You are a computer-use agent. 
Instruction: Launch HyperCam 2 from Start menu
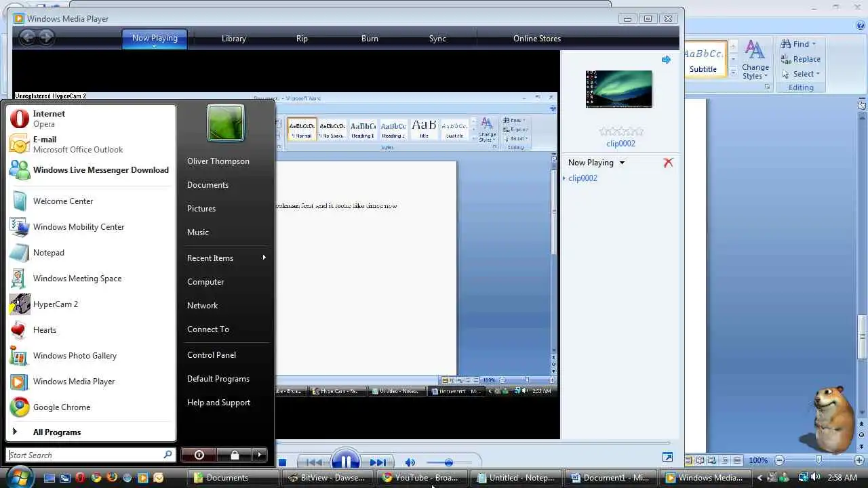point(91,304)
